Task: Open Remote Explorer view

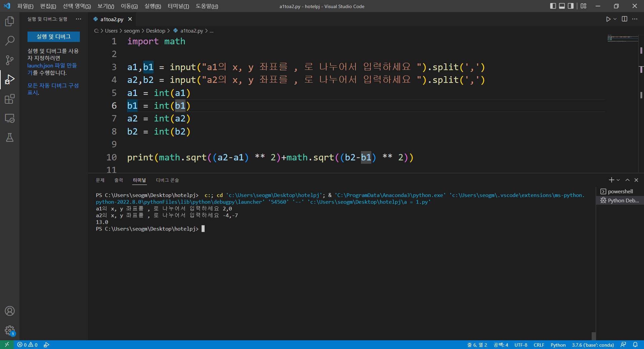Action: (10, 118)
